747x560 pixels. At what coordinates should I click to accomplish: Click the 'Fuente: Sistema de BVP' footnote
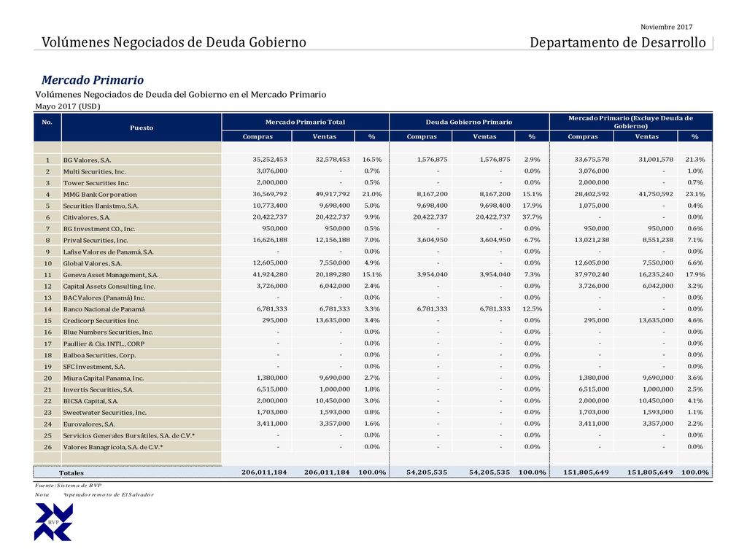click(68, 485)
